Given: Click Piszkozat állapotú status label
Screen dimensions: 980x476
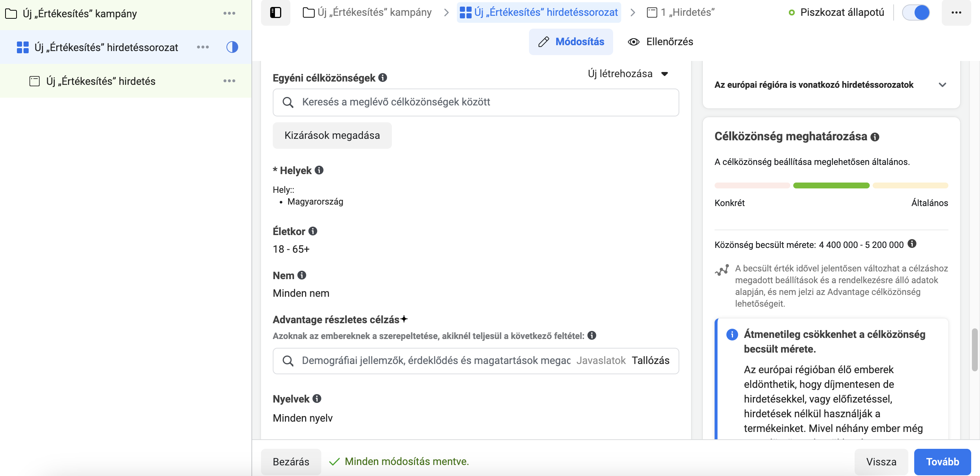Looking at the screenshot, I should tap(841, 12).
